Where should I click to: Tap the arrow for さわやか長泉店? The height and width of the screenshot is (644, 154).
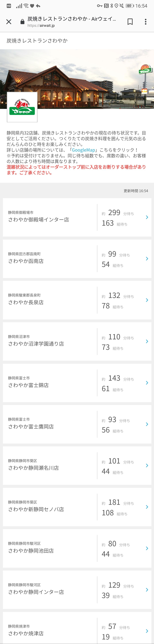(147, 300)
